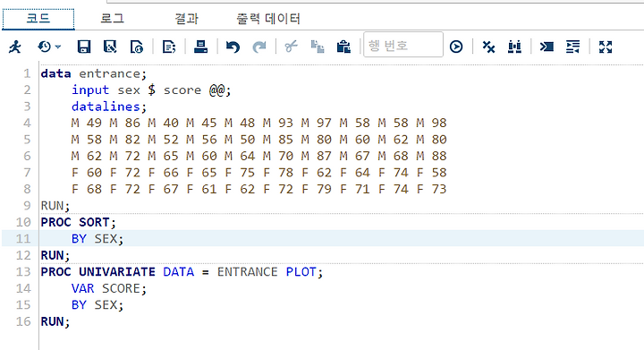Paste from clipboard icon

tap(343, 47)
